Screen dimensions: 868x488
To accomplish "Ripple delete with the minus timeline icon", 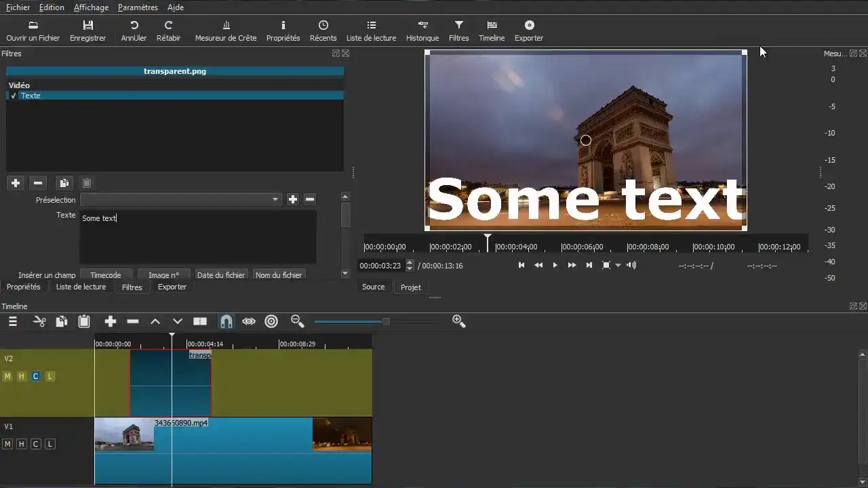I will click(x=133, y=321).
